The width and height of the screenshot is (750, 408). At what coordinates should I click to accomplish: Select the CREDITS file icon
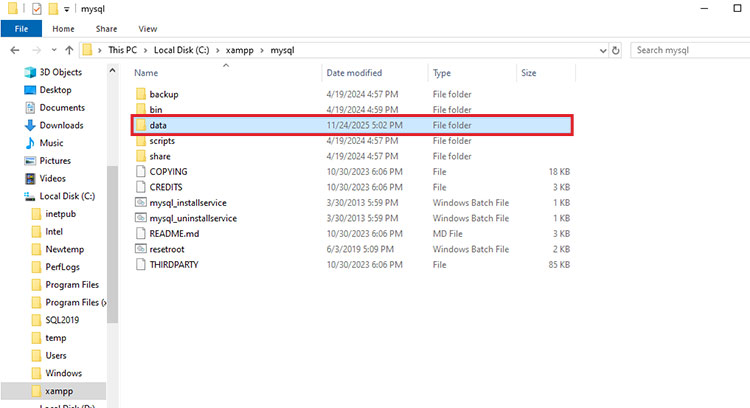tap(141, 187)
